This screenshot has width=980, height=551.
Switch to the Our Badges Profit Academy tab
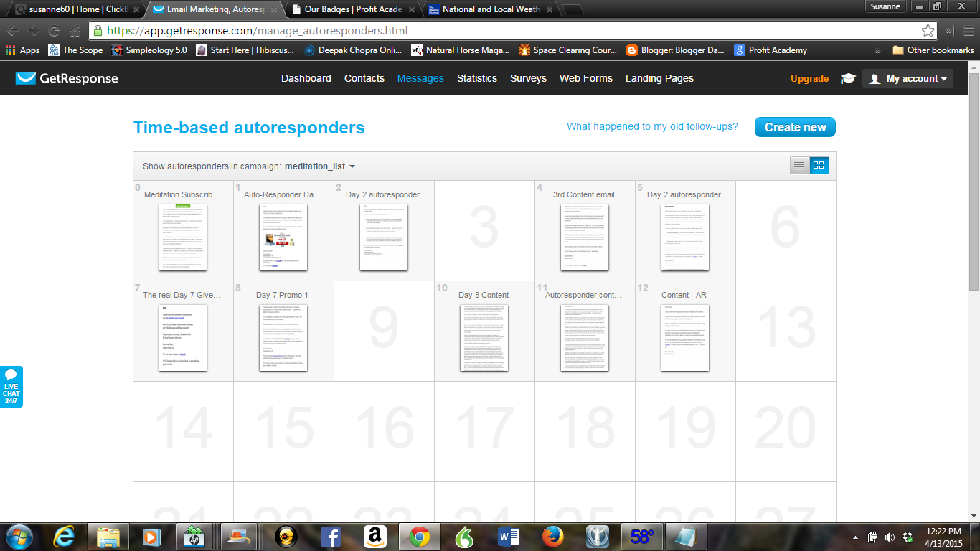point(352,9)
